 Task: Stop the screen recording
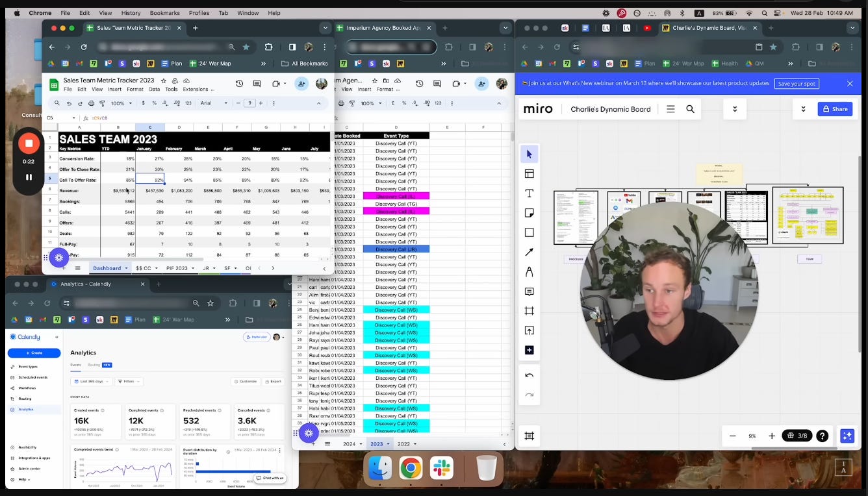click(x=29, y=143)
